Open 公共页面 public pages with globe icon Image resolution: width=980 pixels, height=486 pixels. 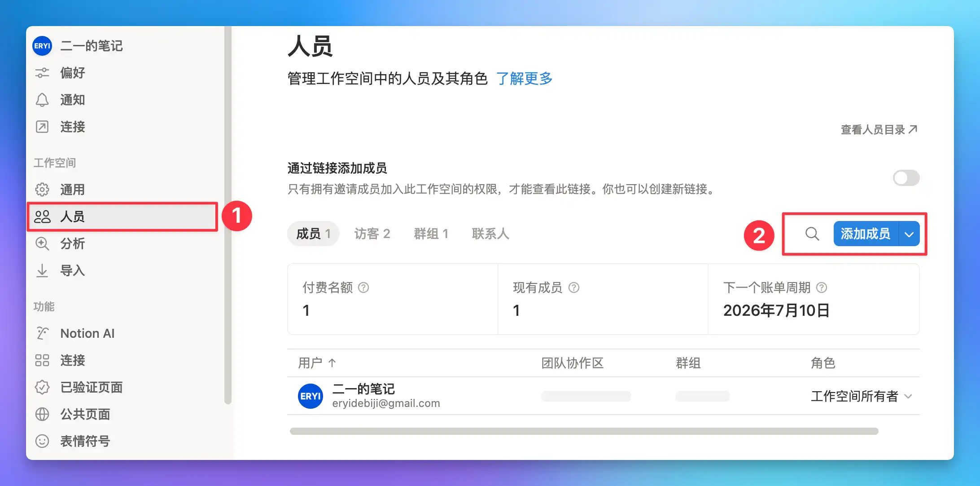(x=85, y=414)
